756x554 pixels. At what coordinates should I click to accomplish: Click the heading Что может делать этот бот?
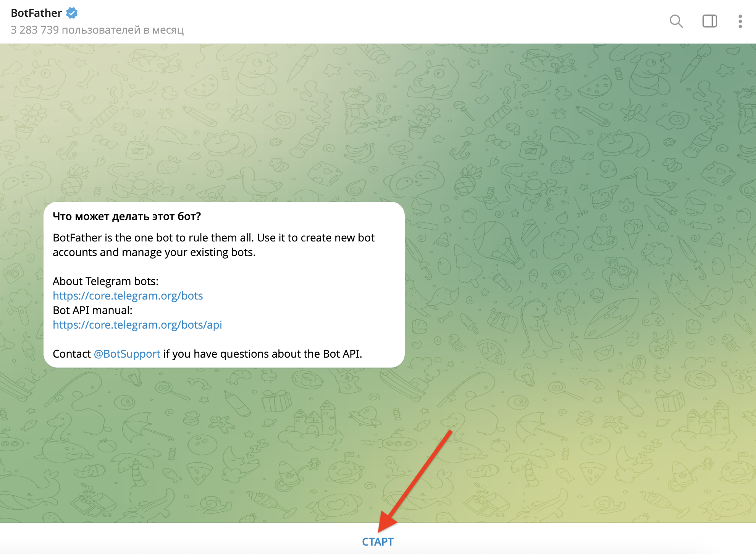[127, 216]
